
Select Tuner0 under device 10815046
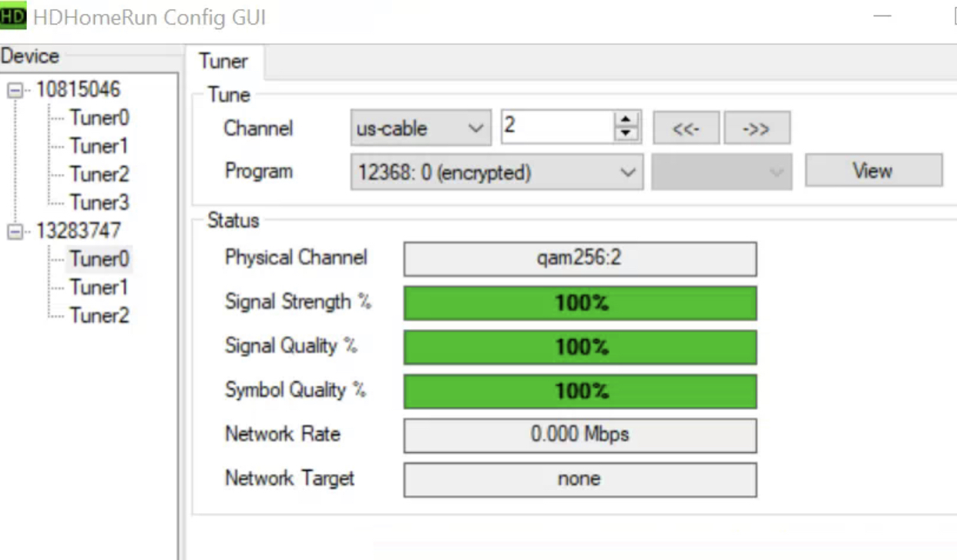click(x=99, y=118)
